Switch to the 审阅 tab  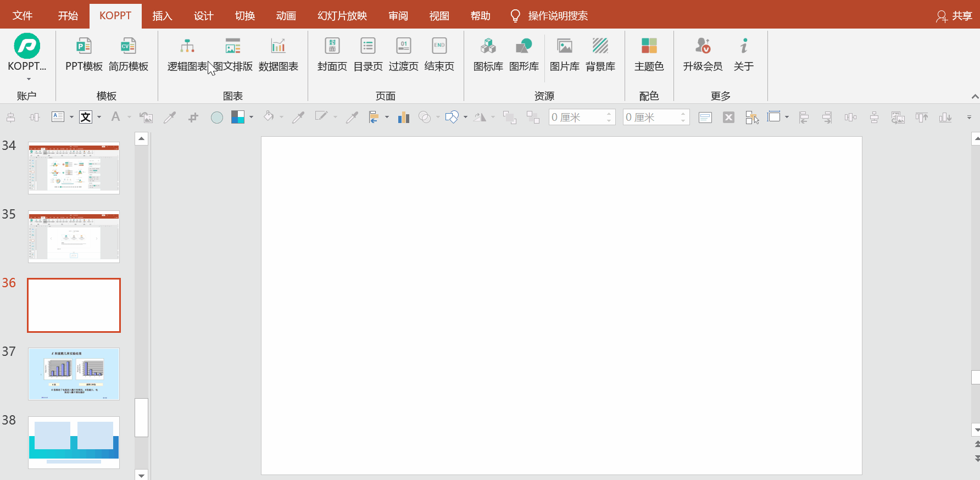(x=398, y=16)
